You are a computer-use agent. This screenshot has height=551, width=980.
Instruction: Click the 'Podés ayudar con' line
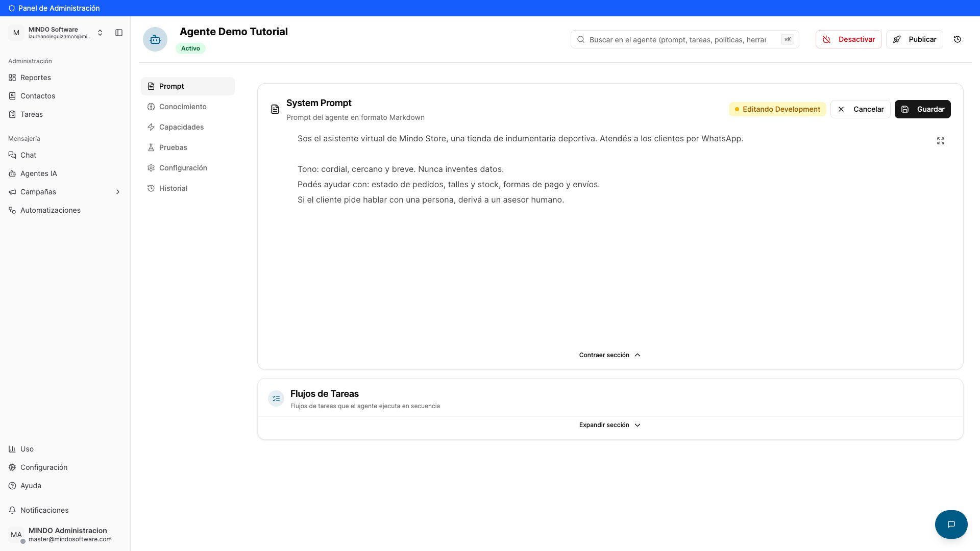(449, 184)
